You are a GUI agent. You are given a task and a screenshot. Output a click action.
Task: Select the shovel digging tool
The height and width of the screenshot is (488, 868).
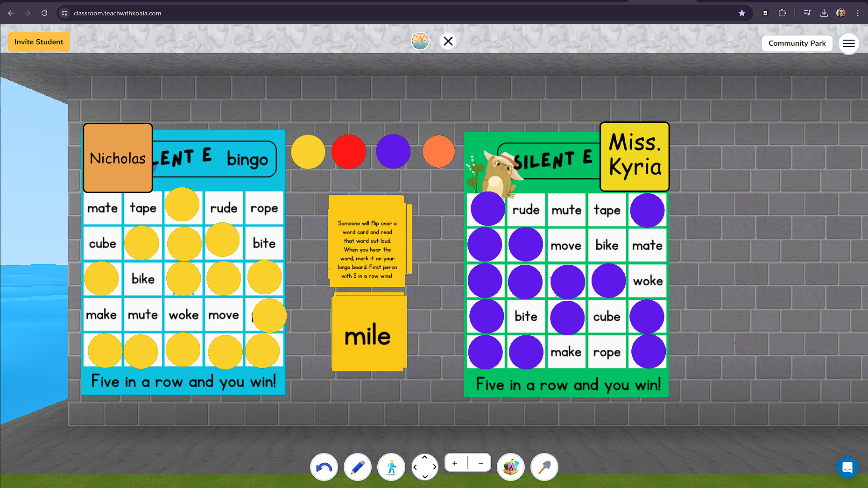[544, 467]
